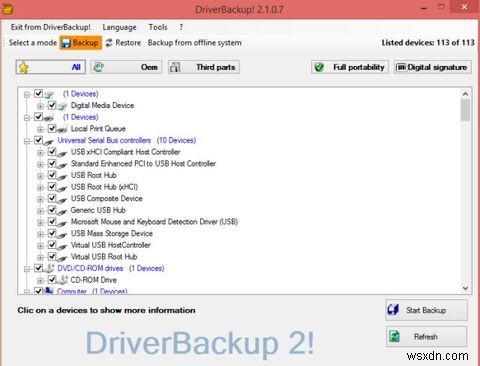Click the green Refresh icon

(394, 336)
